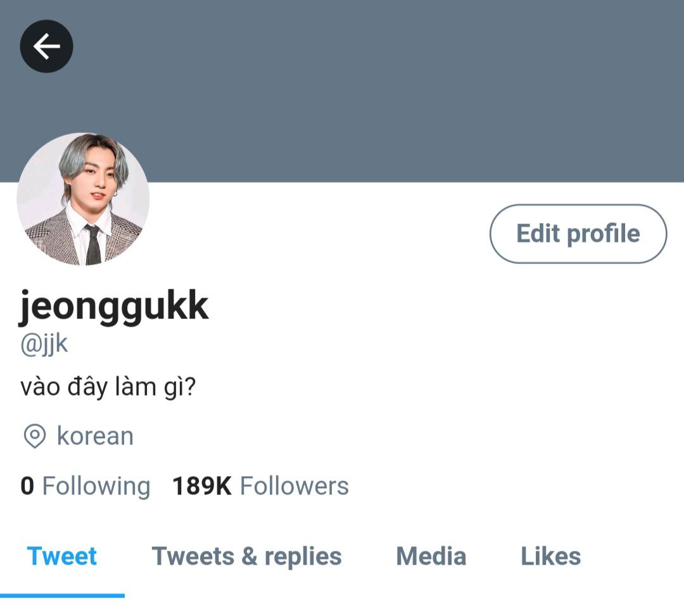The image size is (684, 616).
Task: Click the blue underline below Tweet tab
Action: [62, 596]
